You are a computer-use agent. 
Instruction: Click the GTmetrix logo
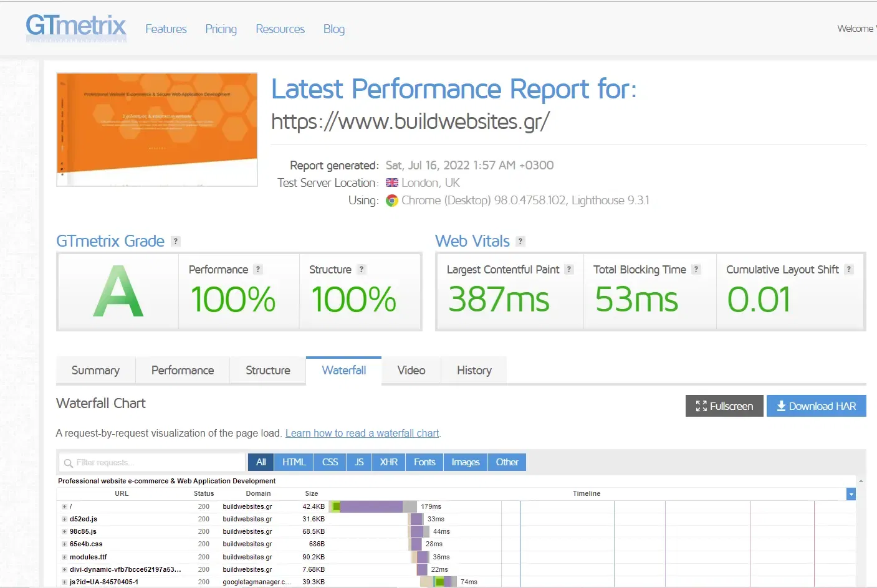[x=75, y=26]
